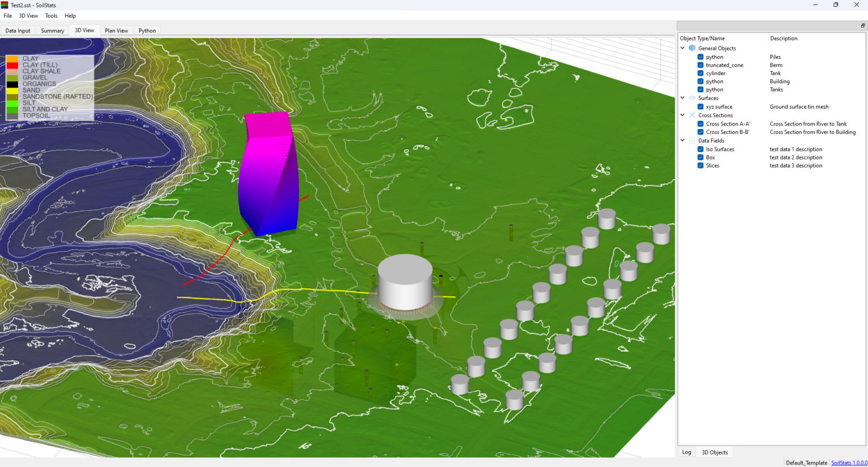Click the Data Fields grid icon

pos(692,140)
